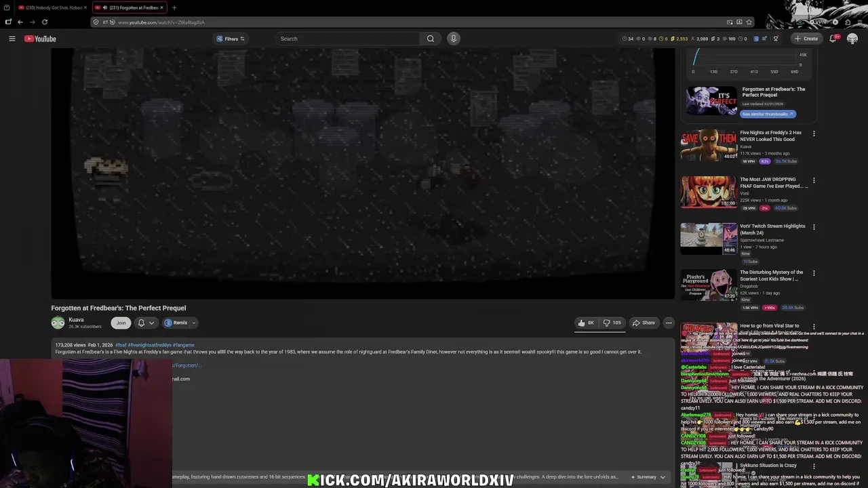
Task: Close the Forgotten at Fredbear's tab
Action: click(x=161, y=7)
